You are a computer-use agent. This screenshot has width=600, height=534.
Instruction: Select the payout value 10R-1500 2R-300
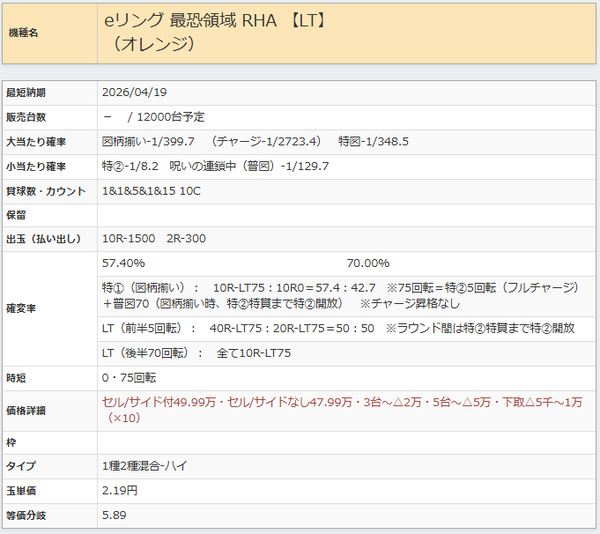(154, 238)
